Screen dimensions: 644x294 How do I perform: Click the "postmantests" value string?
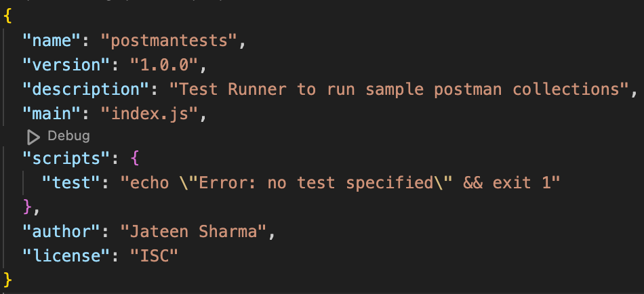(172, 41)
